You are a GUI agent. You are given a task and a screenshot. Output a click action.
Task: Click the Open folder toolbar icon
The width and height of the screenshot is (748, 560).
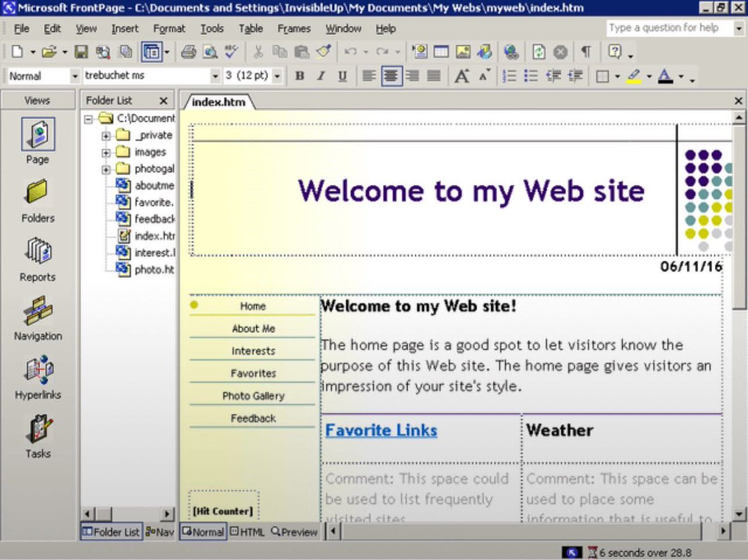pyautogui.click(x=49, y=52)
